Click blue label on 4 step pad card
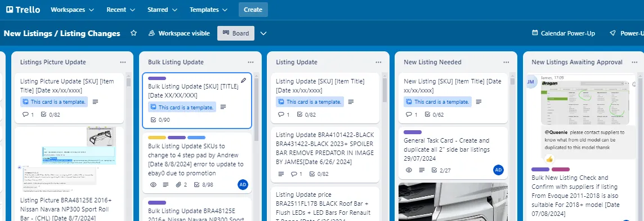The height and width of the screenshot is (221, 644). tap(196, 138)
